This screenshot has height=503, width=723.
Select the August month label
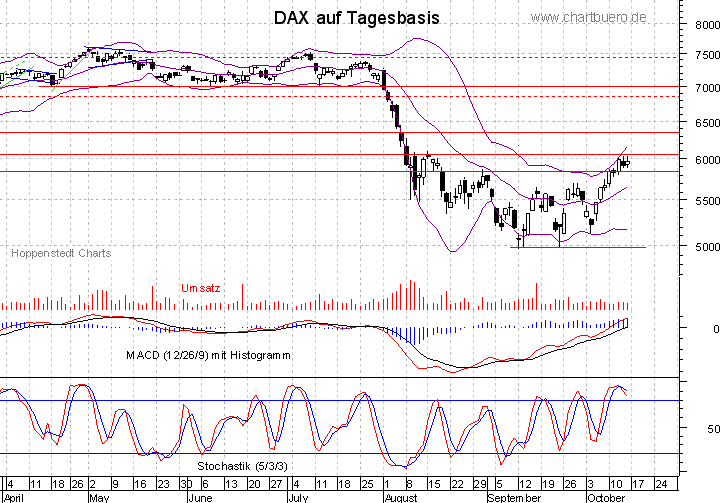[401, 498]
